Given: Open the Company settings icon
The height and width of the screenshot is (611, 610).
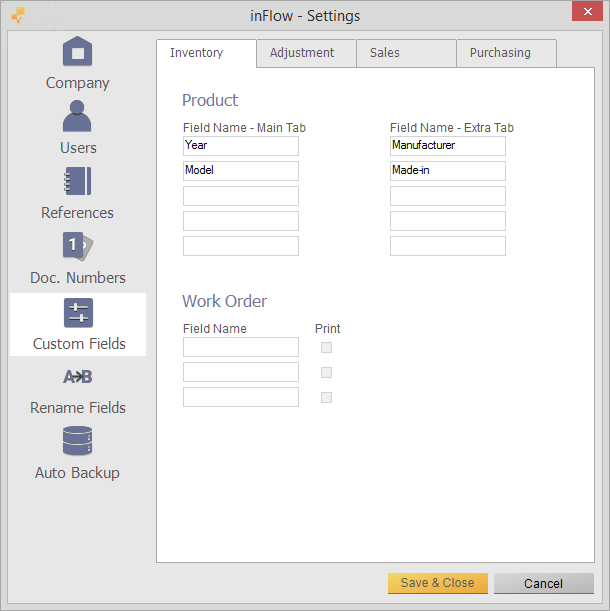Looking at the screenshot, I should 78,51.
